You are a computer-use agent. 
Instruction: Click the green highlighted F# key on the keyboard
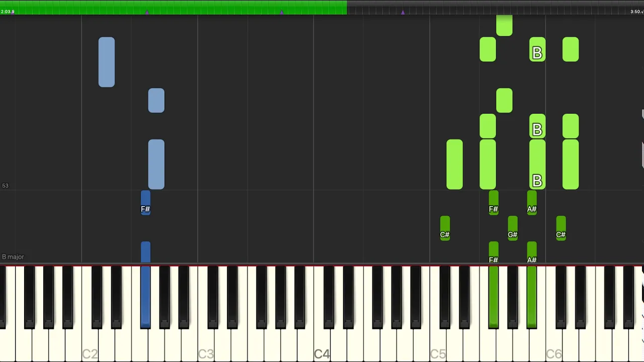493,297
